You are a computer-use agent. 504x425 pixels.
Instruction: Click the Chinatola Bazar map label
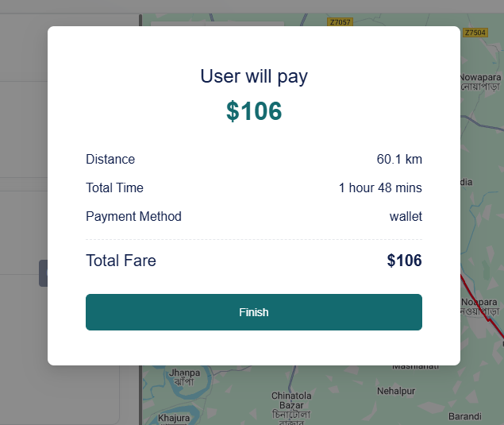click(x=291, y=400)
